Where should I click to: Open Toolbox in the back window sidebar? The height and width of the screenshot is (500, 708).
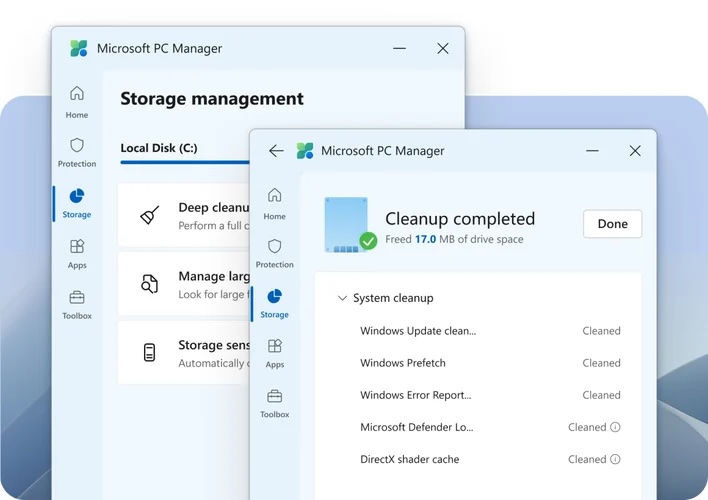[x=77, y=303]
